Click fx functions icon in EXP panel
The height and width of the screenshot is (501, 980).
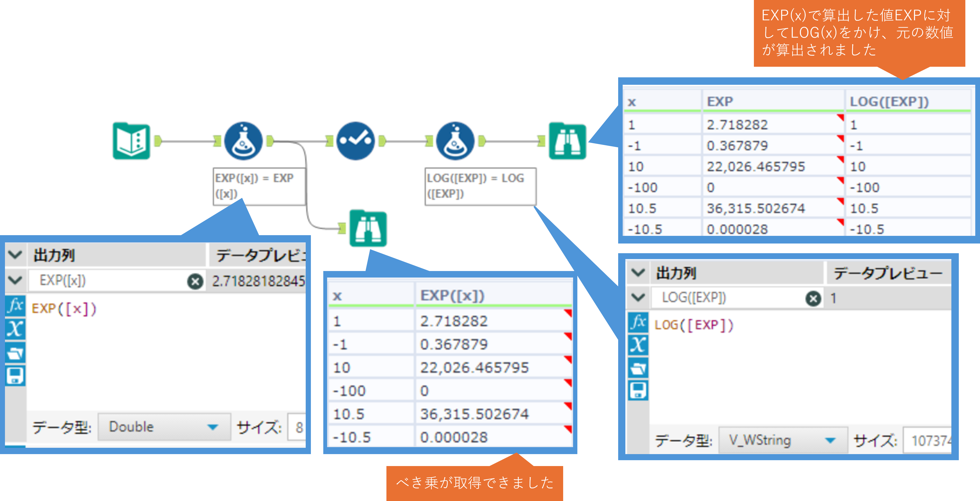click(x=15, y=306)
